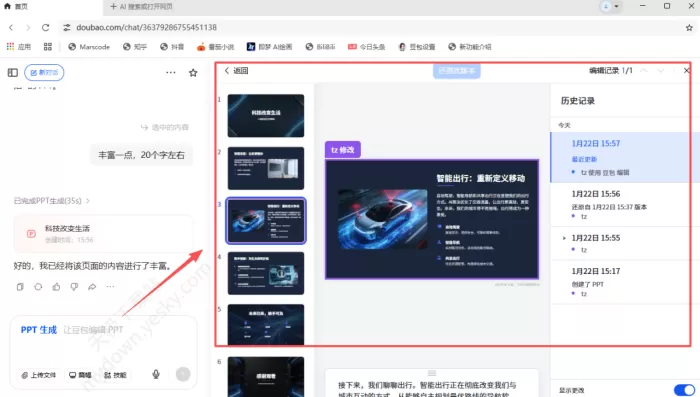Select slide 3 thumbnail with car image
The image size is (700, 397).
coord(266,221)
